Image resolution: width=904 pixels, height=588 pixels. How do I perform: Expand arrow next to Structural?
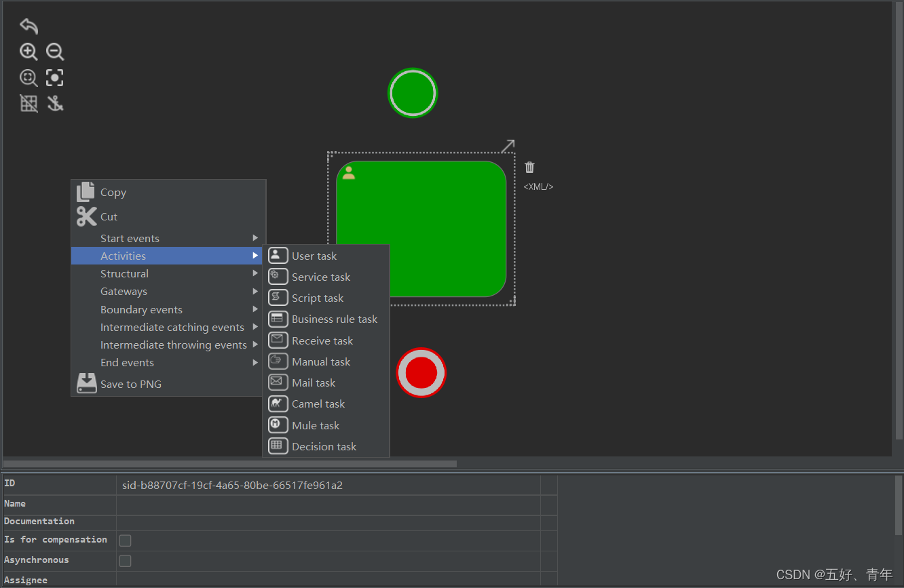coord(255,273)
